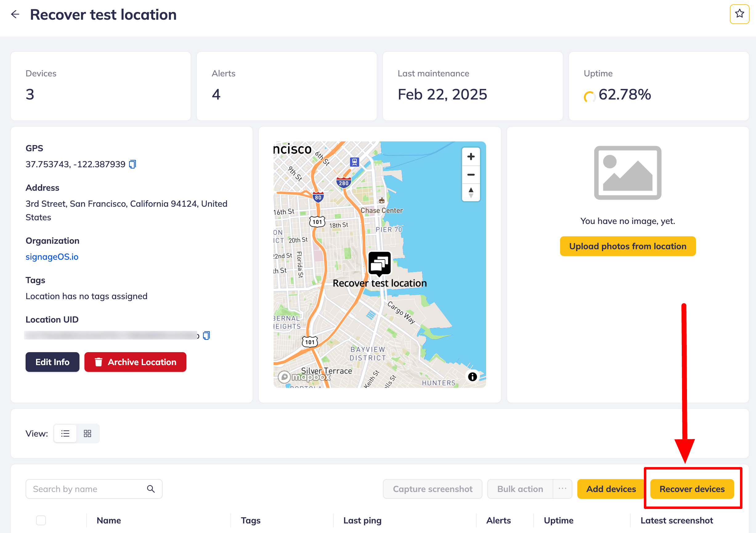The height and width of the screenshot is (533, 756).
Task: Zoom out on the map
Action: pyautogui.click(x=471, y=175)
